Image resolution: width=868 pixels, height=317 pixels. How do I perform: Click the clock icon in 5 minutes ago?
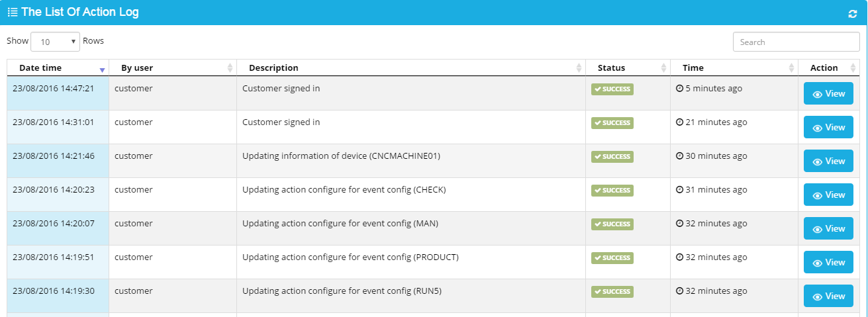(x=679, y=88)
